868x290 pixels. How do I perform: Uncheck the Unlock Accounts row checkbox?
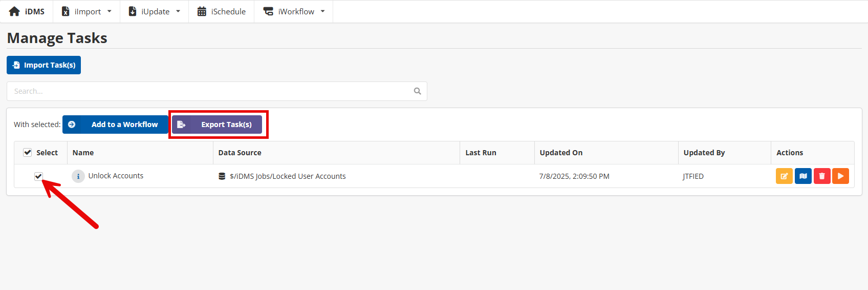(38, 176)
